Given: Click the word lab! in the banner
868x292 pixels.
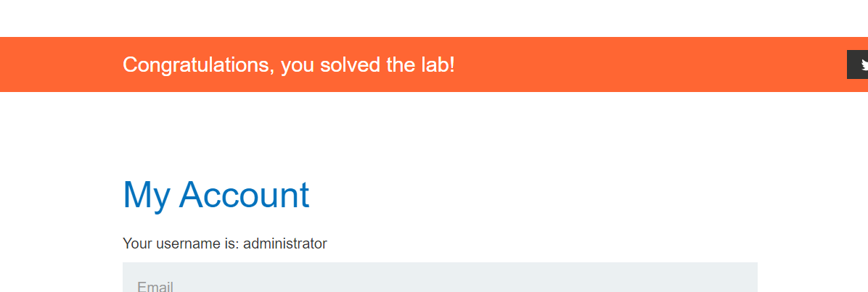Looking at the screenshot, I should [437, 64].
